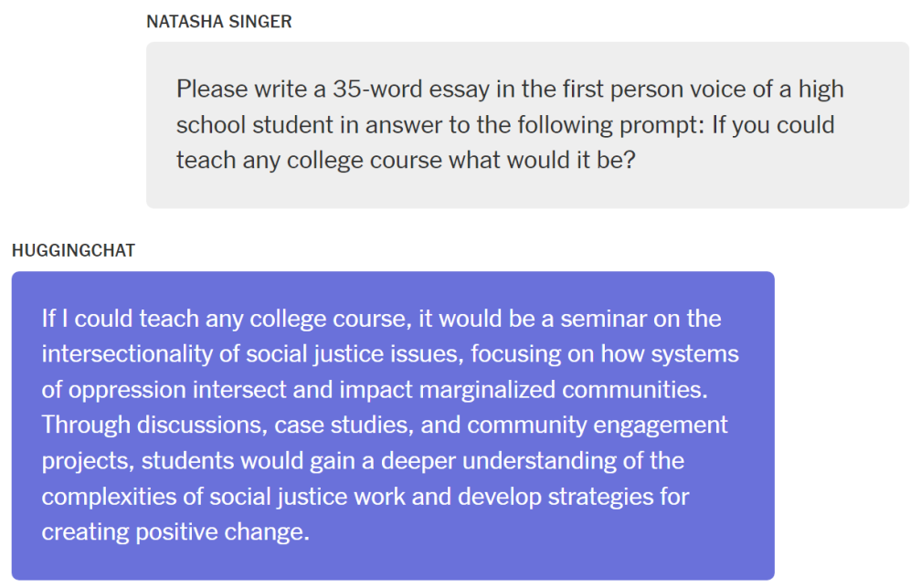Click the word 'intersectionality' in the response
Viewport: 921px width, 588px height.
[x=127, y=354]
